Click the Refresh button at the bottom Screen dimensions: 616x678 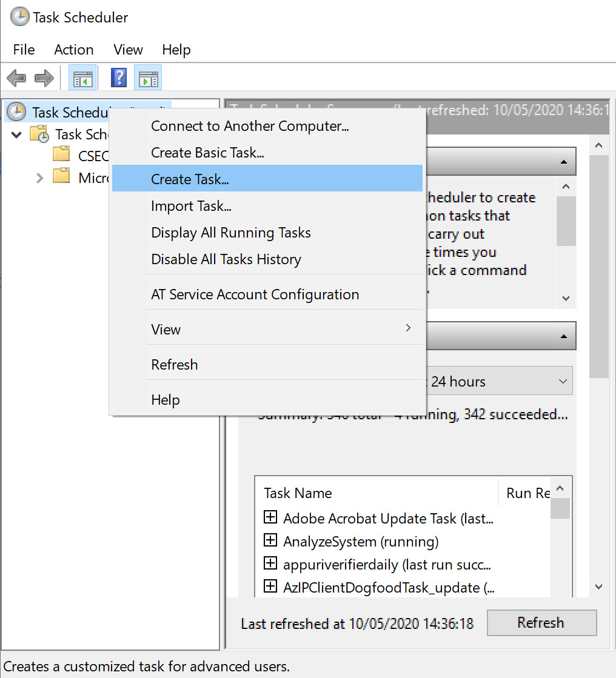tap(541, 623)
